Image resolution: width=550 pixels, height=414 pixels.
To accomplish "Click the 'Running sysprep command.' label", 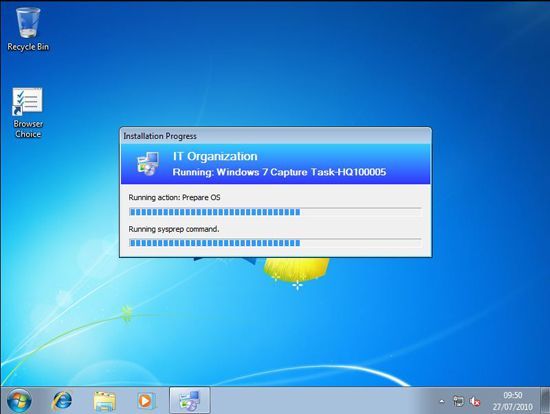I will pos(174,229).
